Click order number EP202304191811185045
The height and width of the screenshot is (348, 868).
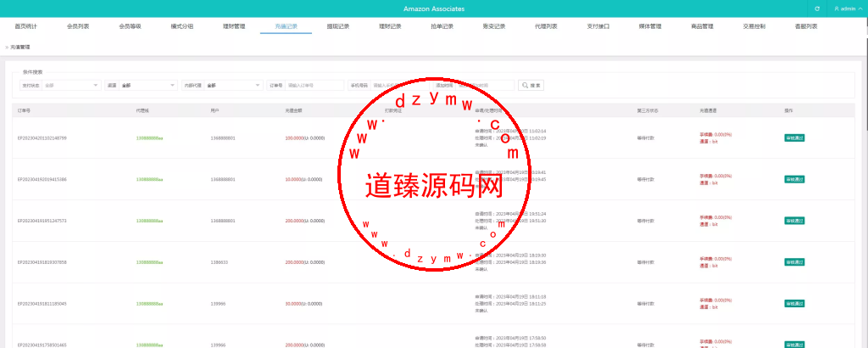tap(42, 304)
